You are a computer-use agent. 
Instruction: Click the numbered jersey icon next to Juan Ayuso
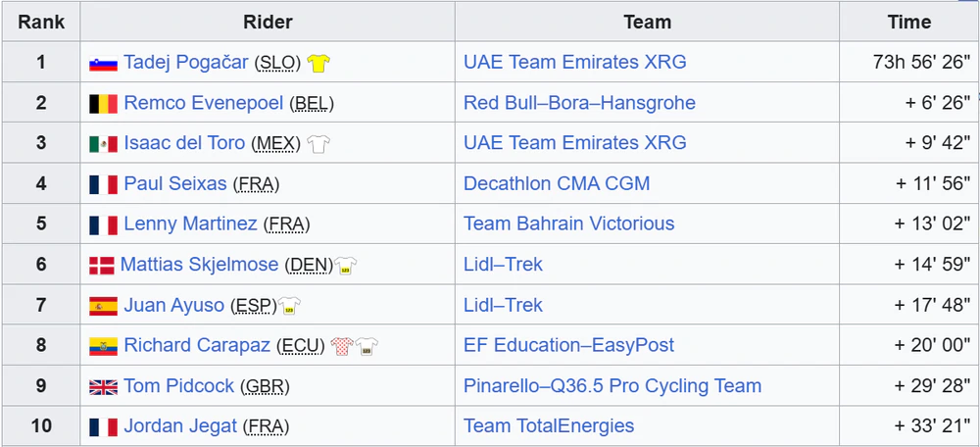tap(289, 306)
